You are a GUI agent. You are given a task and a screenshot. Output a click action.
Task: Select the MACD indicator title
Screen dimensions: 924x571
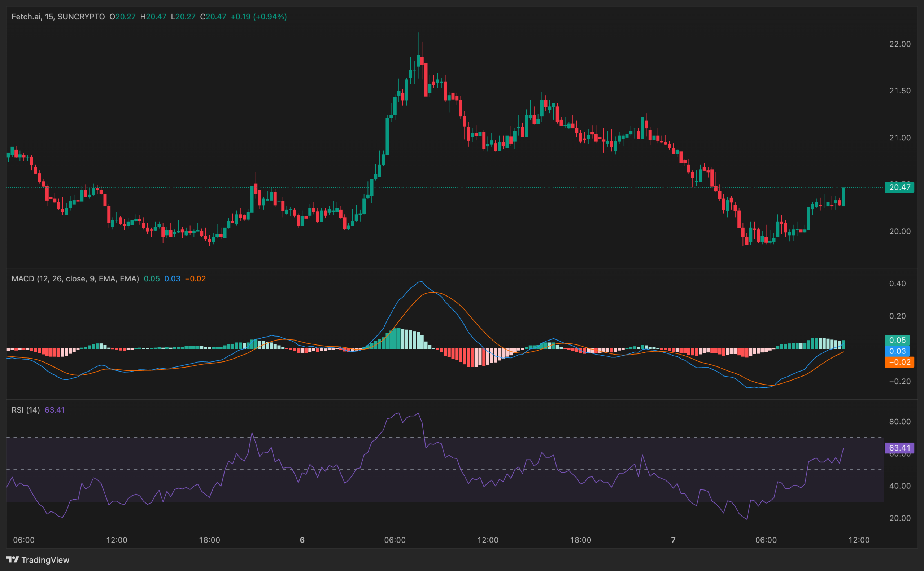23,278
